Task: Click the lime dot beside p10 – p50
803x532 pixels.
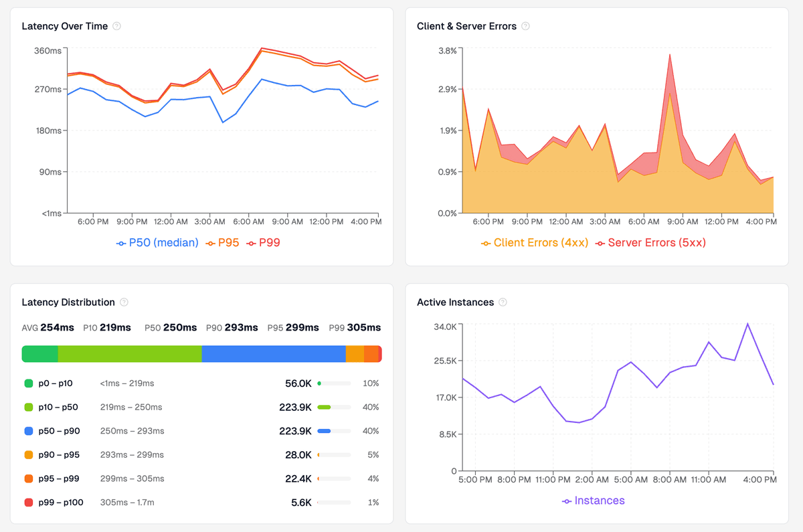Action: [27, 407]
